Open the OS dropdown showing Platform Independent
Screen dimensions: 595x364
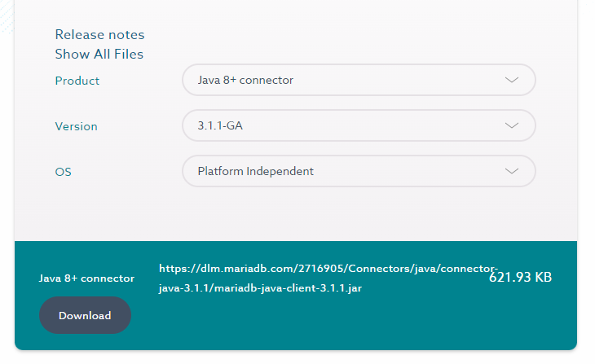click(x=359, y=171)
